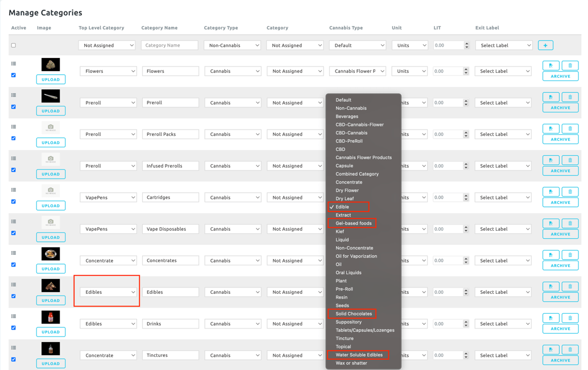
Task: Select Gel-based foods from the list
Action: pos(353,223)
